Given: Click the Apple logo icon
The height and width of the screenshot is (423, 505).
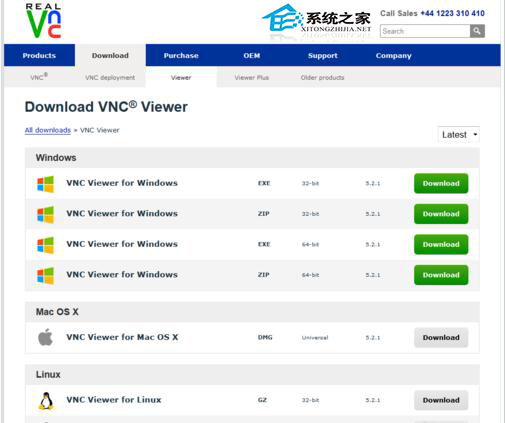Looking at the screenshot, I should [x=45, y=337].
